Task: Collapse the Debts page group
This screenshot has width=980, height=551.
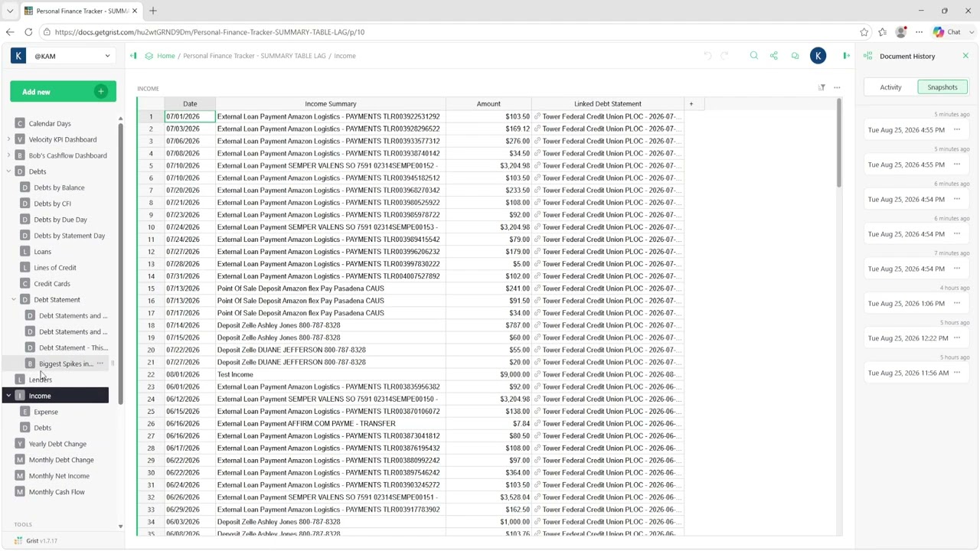Action: pyautogui.click(x=8, y=171)
